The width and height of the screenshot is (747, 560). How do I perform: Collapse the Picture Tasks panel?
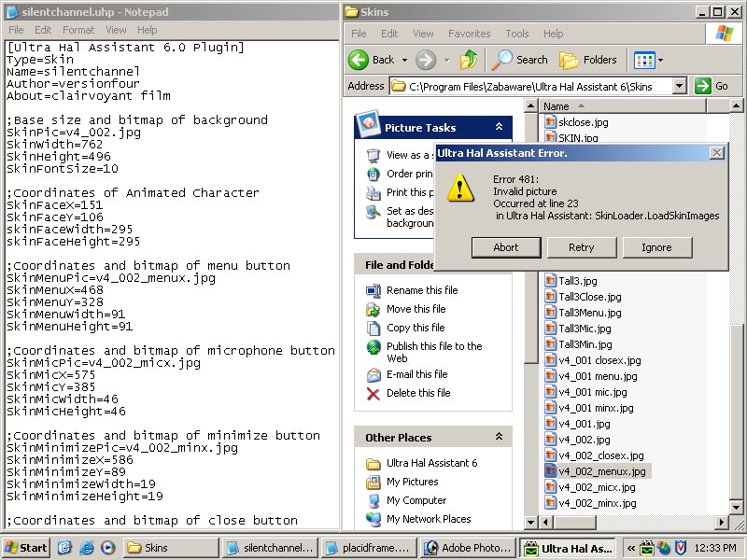(x=499, y=127)
